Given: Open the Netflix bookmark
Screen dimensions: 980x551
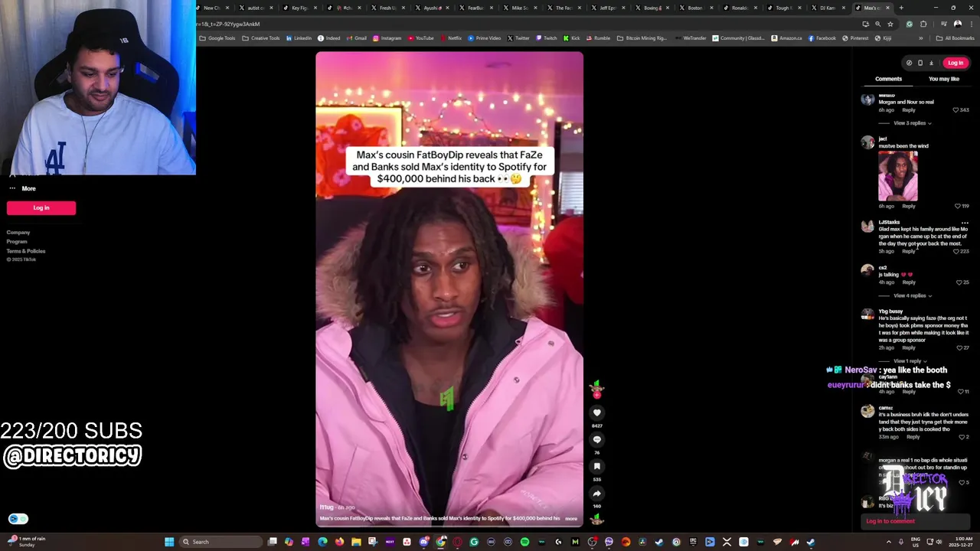Looking at the screenshot, I should tap(450, 38).
